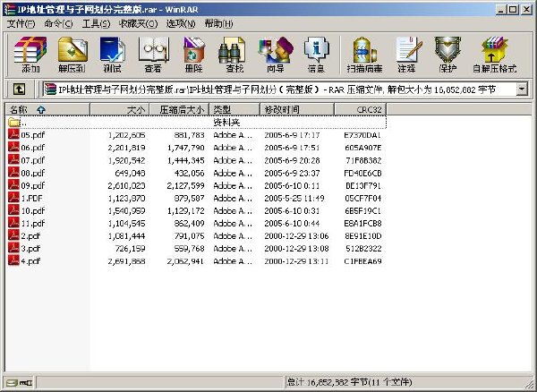Run the 测试 (Test) archive icon

click(x=113, y=50)
